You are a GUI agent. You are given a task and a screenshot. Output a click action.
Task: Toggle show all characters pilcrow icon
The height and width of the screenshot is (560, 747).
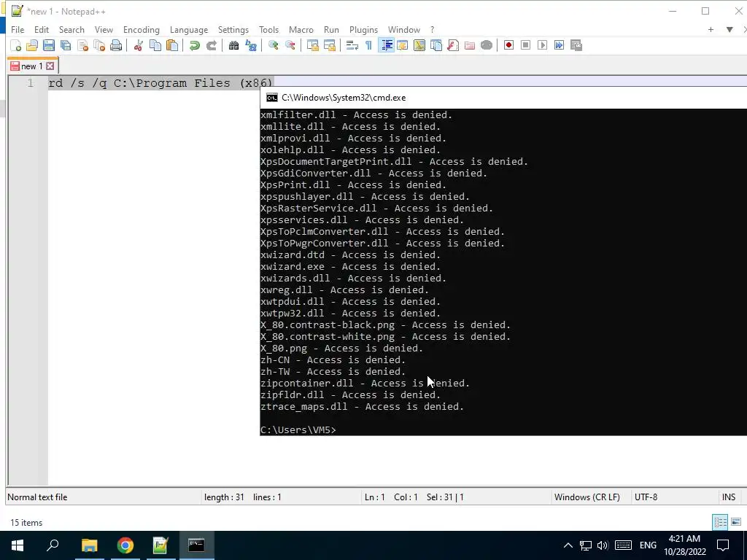[x=368, y=45]
